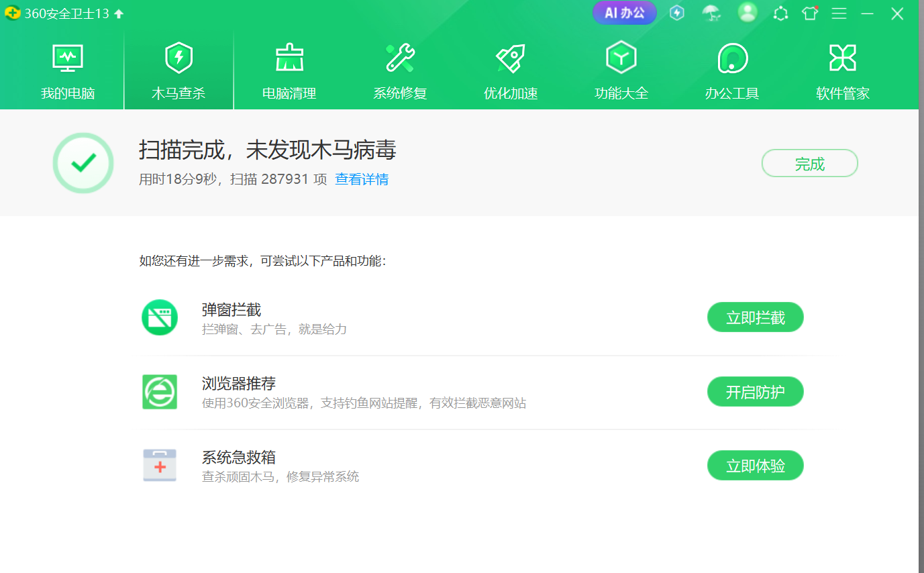Close the 360 Security Guard window
Screen dimensions: 924x573
(897, 13)
